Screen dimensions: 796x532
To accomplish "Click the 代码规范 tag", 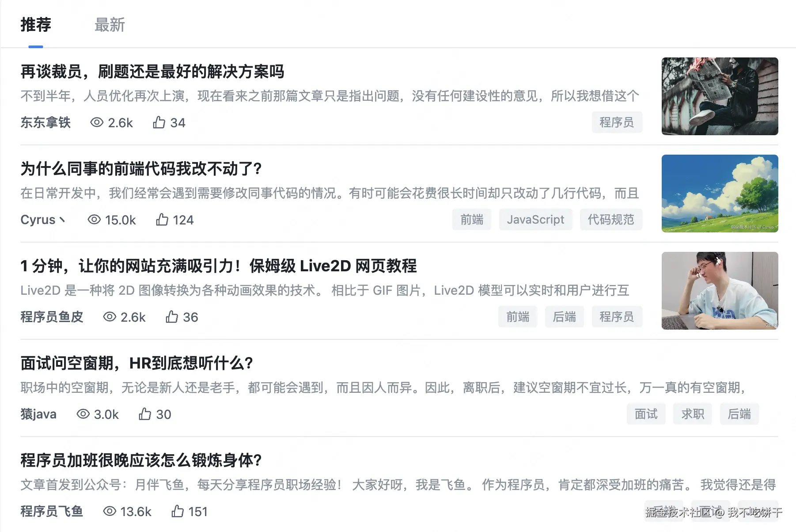I will (611, 220).
